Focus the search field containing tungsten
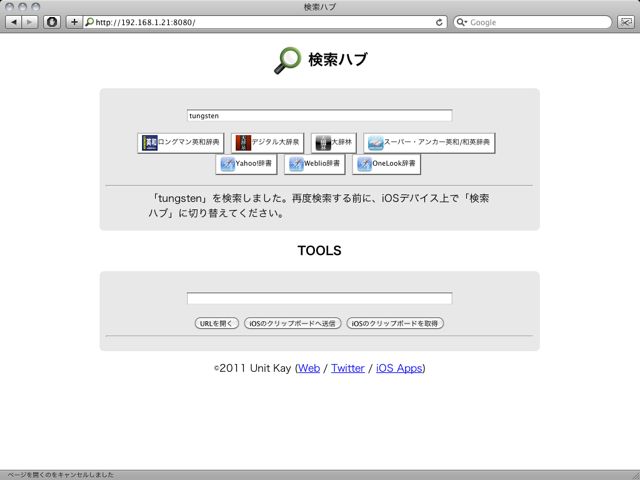The image size is (640, 480). 320,116
